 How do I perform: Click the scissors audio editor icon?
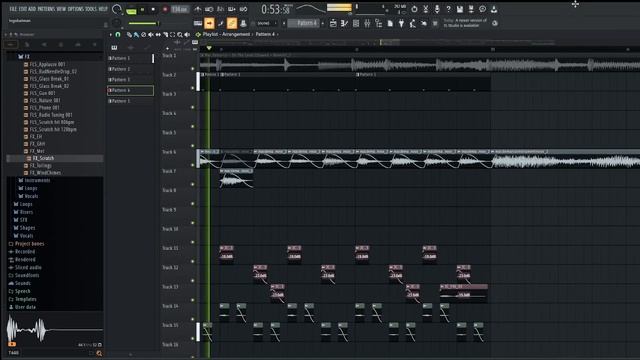425,9
